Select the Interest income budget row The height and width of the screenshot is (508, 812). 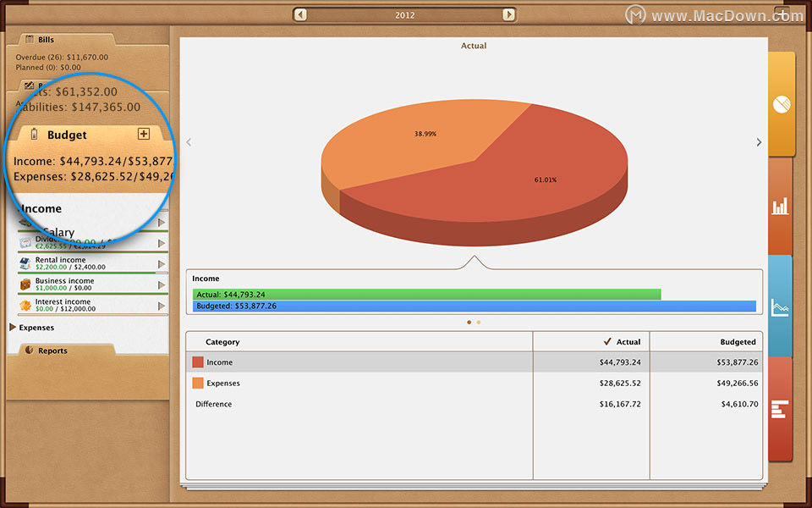click(x=93, y=306)
